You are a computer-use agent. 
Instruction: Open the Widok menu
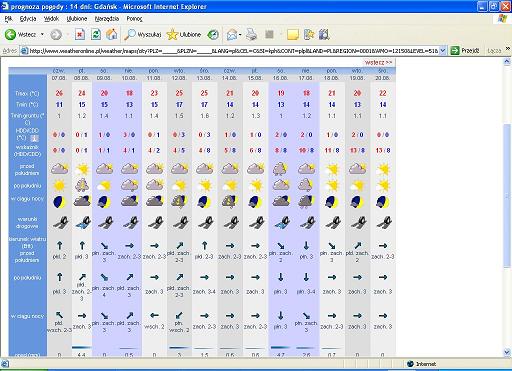pyautogui.click(x=51, y=19)
